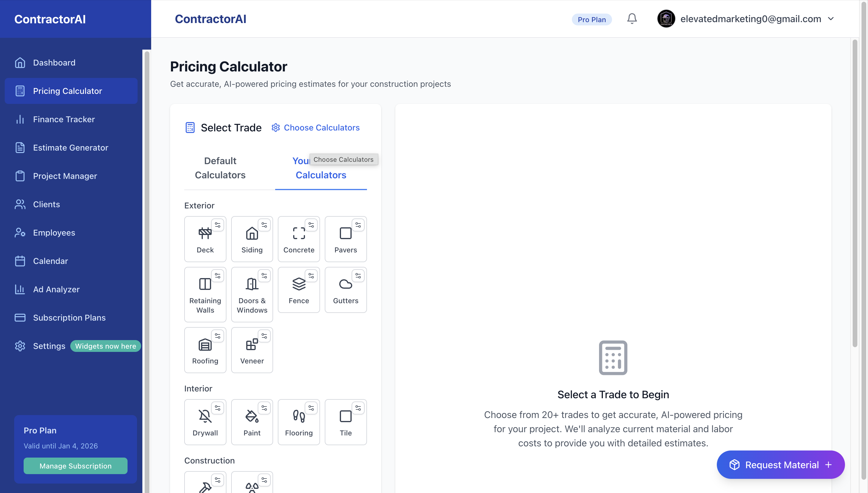Expand Request Material with plus icon

pos(828,465)
